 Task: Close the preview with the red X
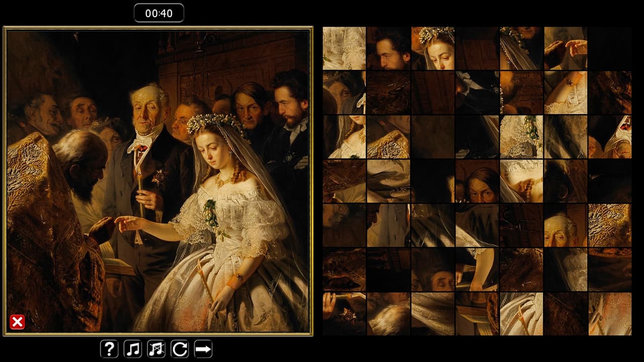click(17, 322)
